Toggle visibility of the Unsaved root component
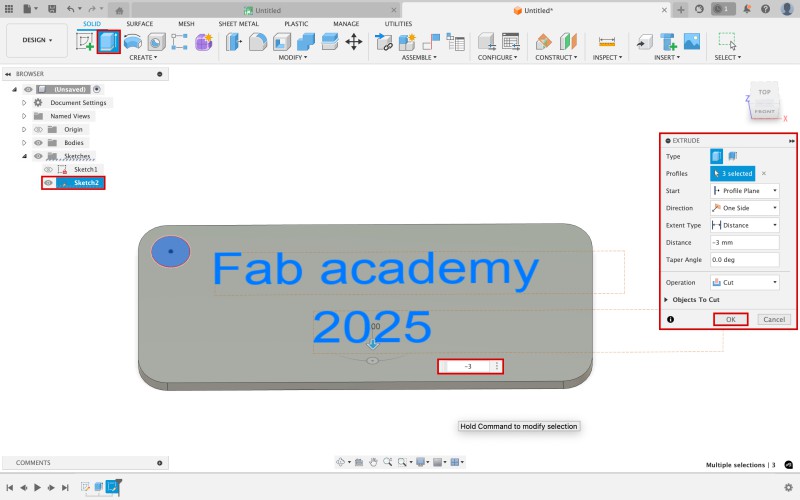Screen dimensions: 800x500 click(x=28, y=89)
